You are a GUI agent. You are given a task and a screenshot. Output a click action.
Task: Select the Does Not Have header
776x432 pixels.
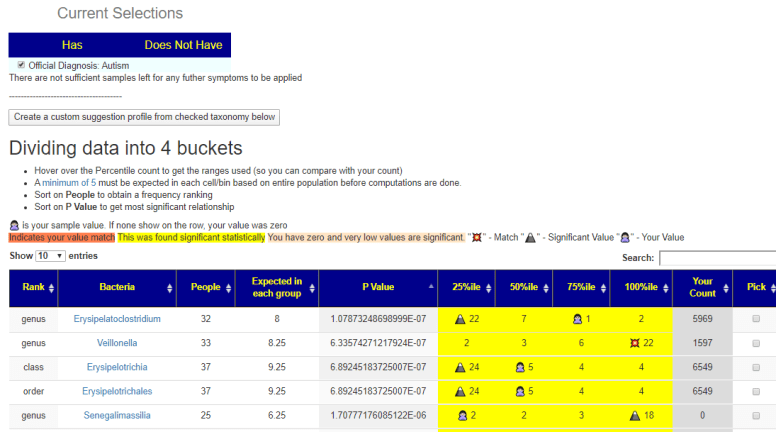point(183,45)
